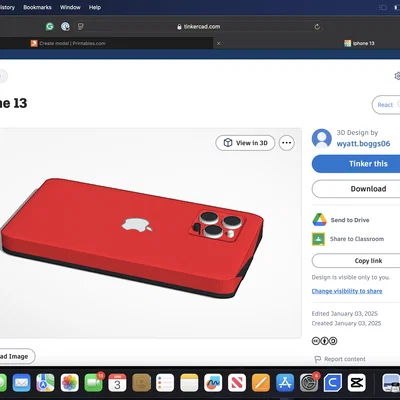Click Change visibility to share link
Viewport: 400px width, 400px height.
pos(347,291)
